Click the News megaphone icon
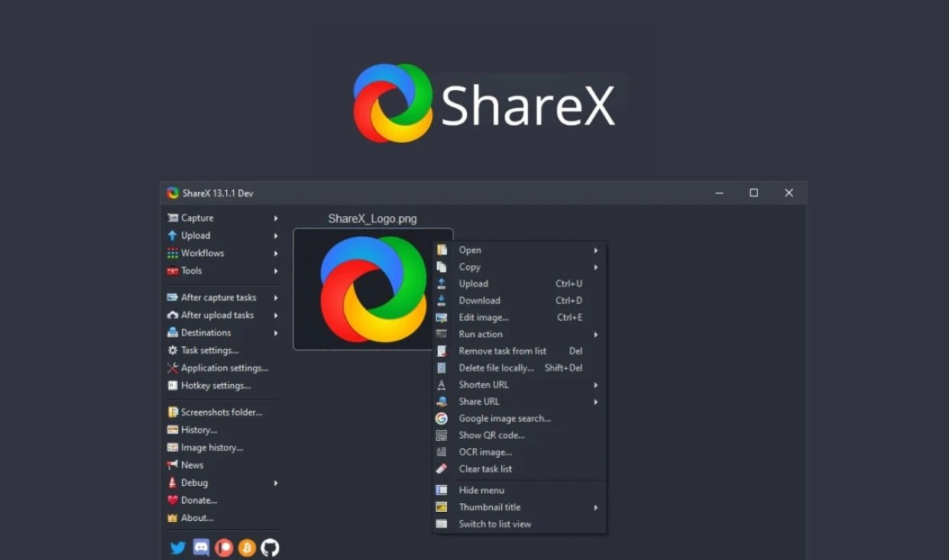Screen dimensions: 949x560 tap(173, 465)
